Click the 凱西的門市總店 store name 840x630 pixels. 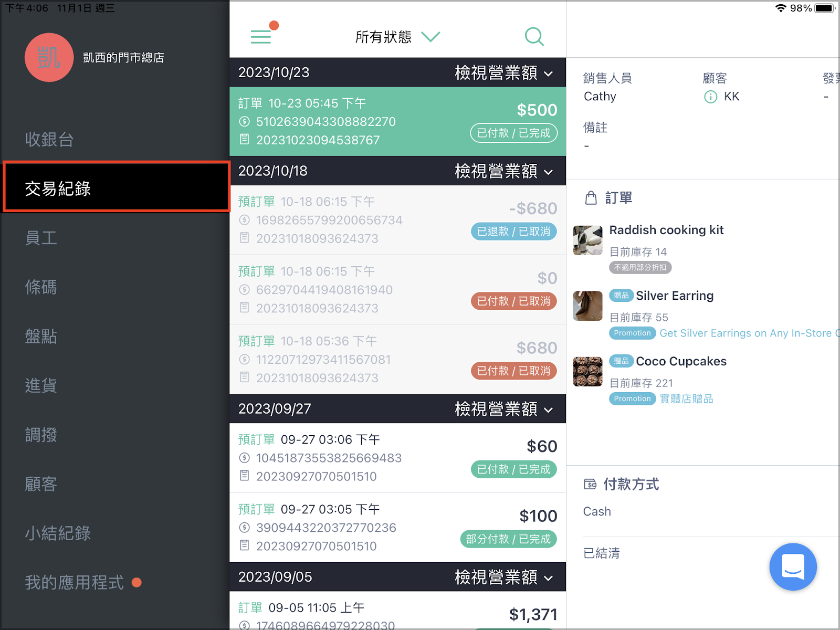pos(123,58)
